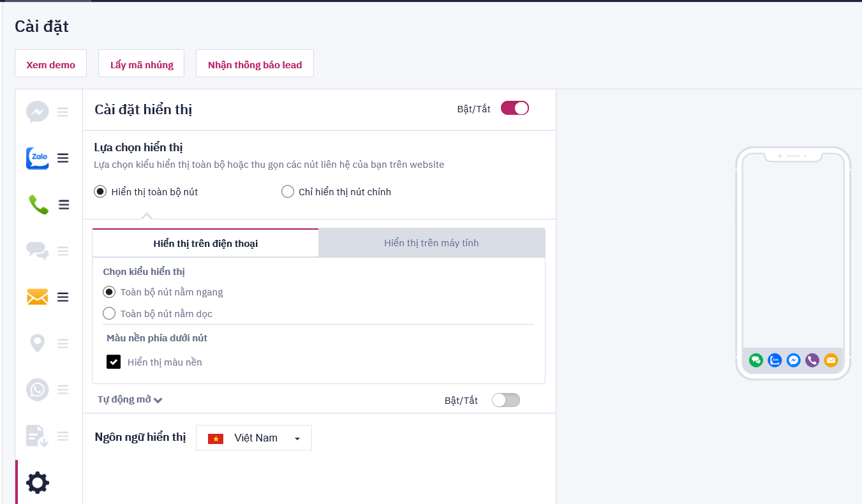Open the form download channel icon

pyautogui.click(x=38, y=436)
